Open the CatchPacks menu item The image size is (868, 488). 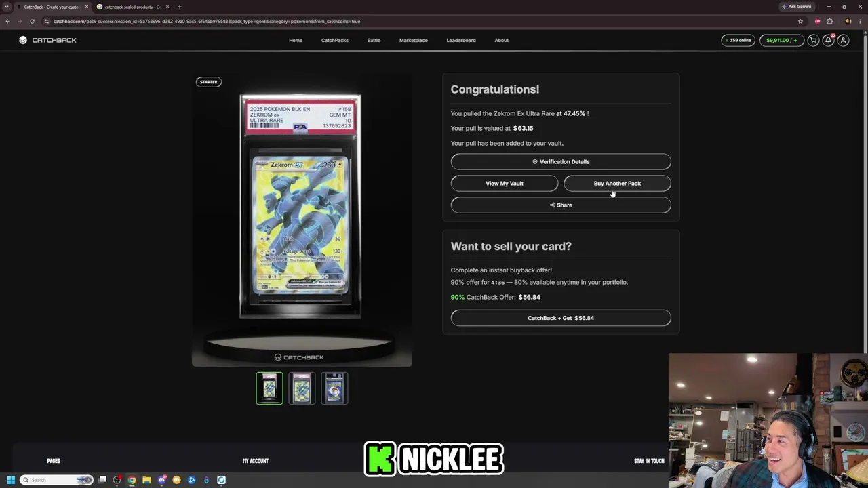(335, 40)
